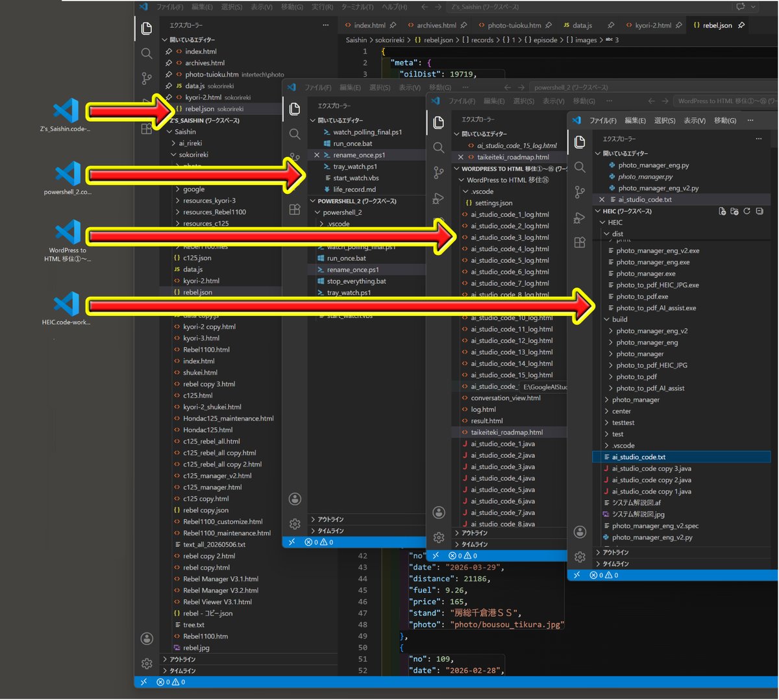Unpin the rebel.json editor tab

coord(741,25)
